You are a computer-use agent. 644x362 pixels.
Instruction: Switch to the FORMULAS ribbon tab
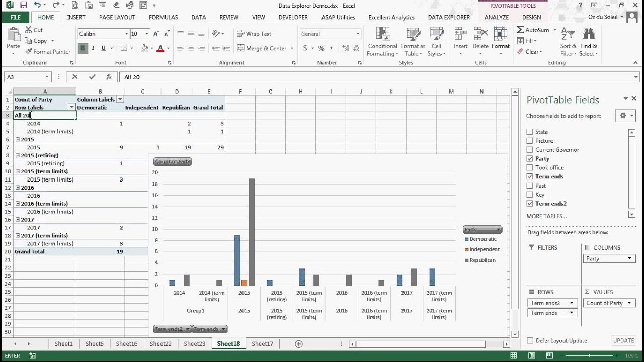[x=163, y=17]
